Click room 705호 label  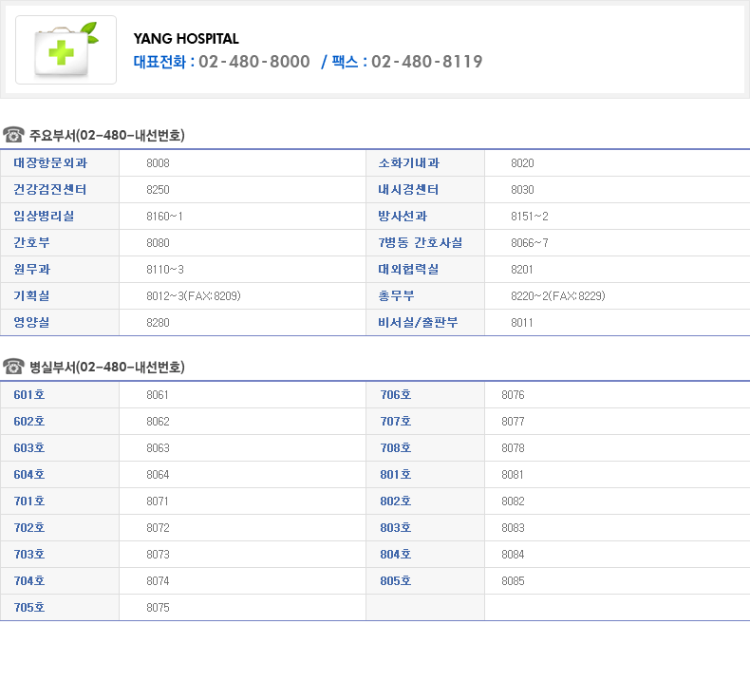pos(29,608)
